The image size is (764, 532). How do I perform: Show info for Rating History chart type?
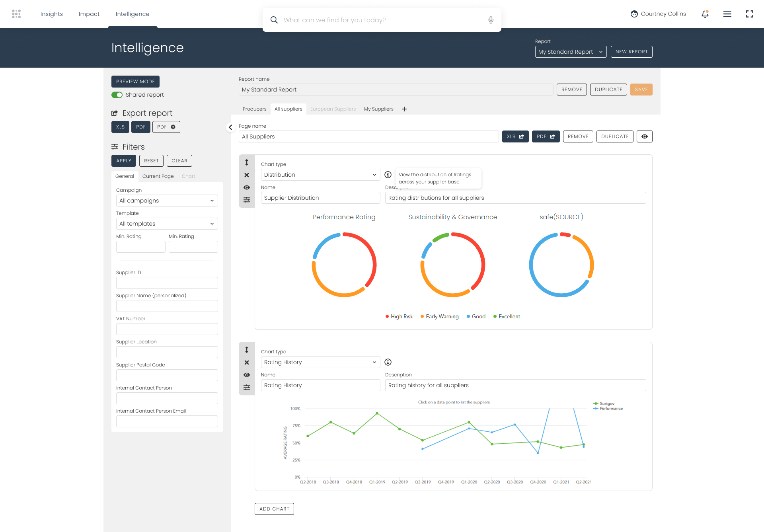click(388, 362)
